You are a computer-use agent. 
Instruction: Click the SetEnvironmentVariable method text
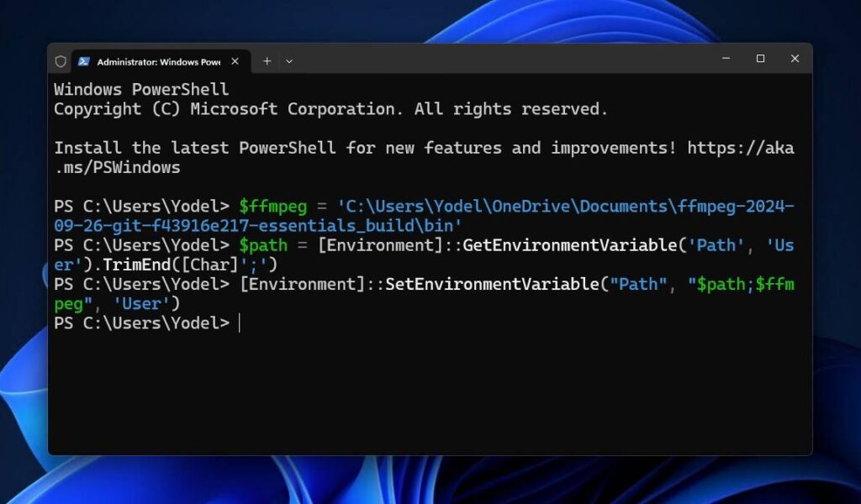pyautogui.click(x=491, y=284)
